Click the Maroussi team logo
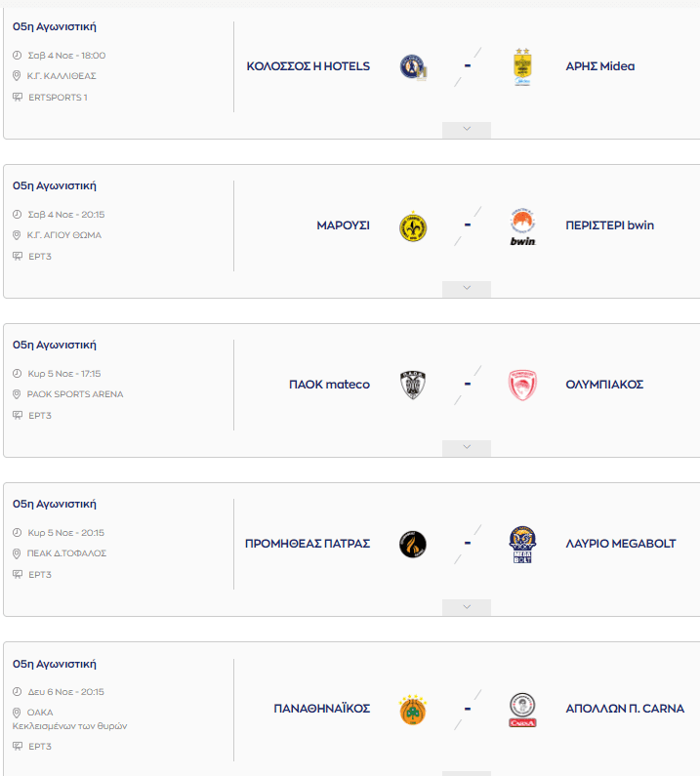 (413, 226)
